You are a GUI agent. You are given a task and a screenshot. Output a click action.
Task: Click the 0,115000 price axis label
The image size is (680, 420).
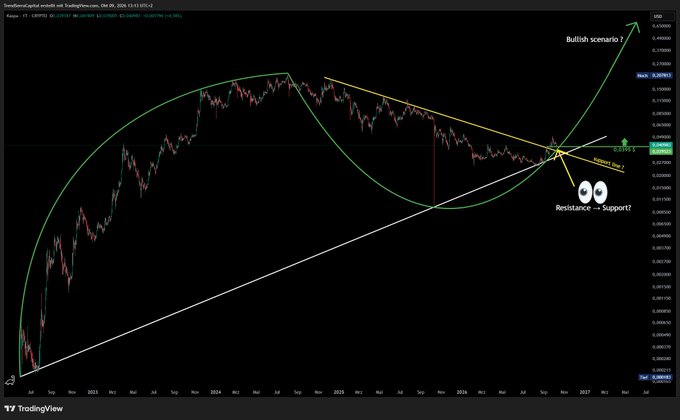(x=661, y=101)
